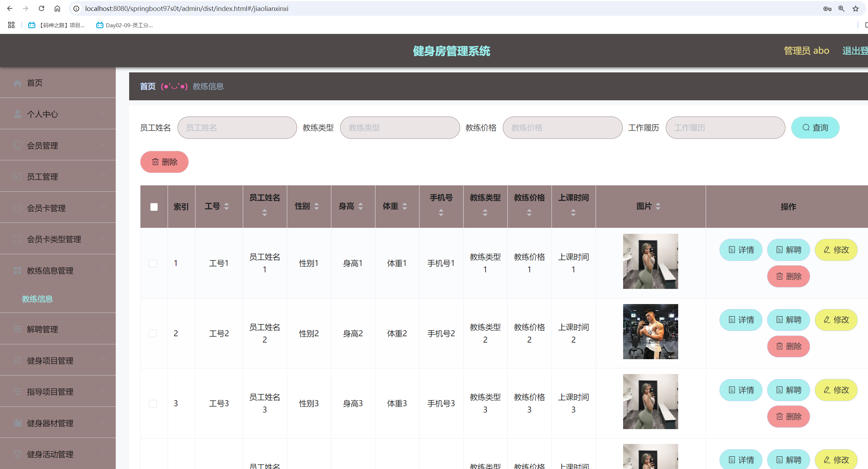The width and height of the screenshot is (868, 469).
Task: Bookmark page with the star icon
Action: [856, 8]
